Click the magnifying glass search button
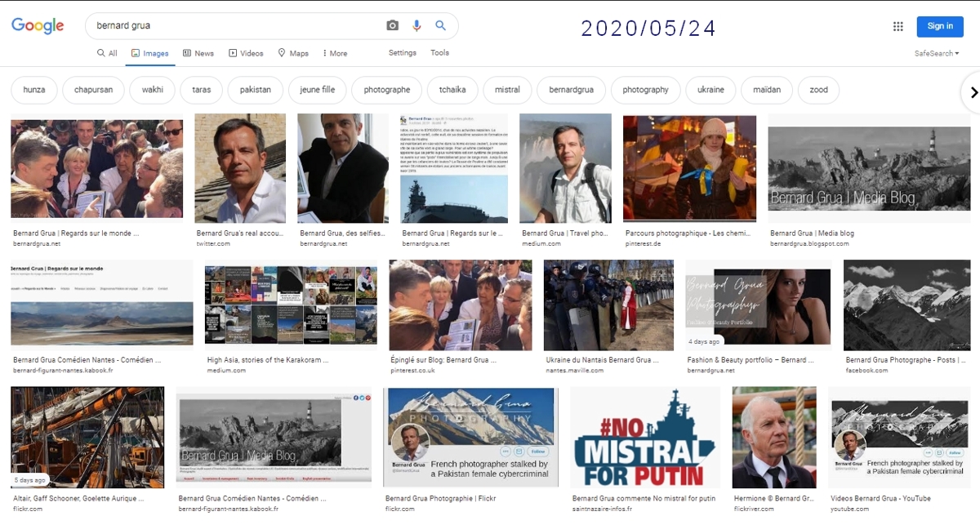 point(441,26)
